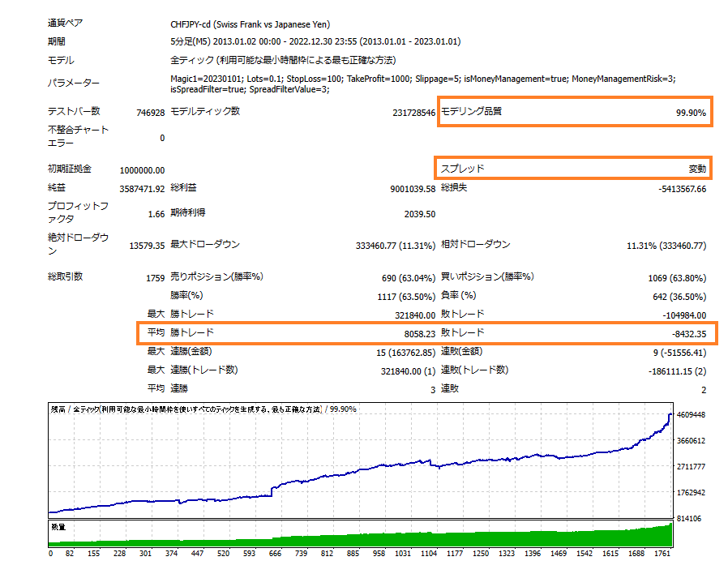
Task: Select the net profit '3587471.92'
Action: coord(142,189)
